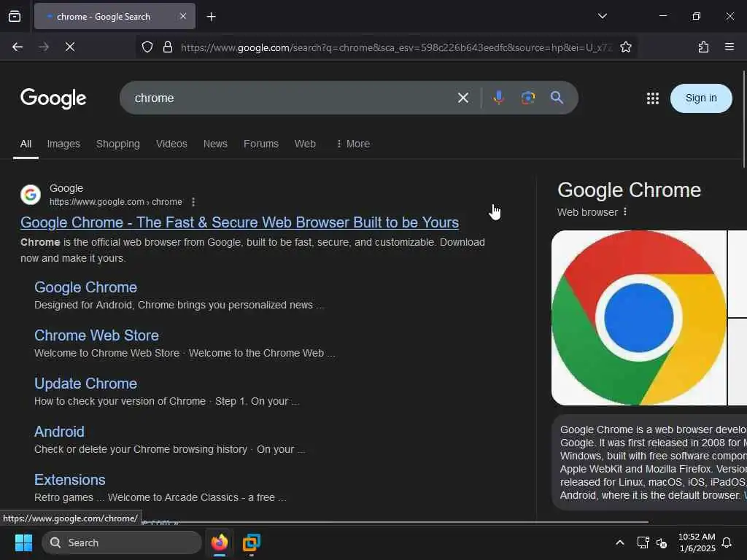747x560 pixels.
Task: Open Firefox application hamburger menu
Action: (x=729, y=47)
